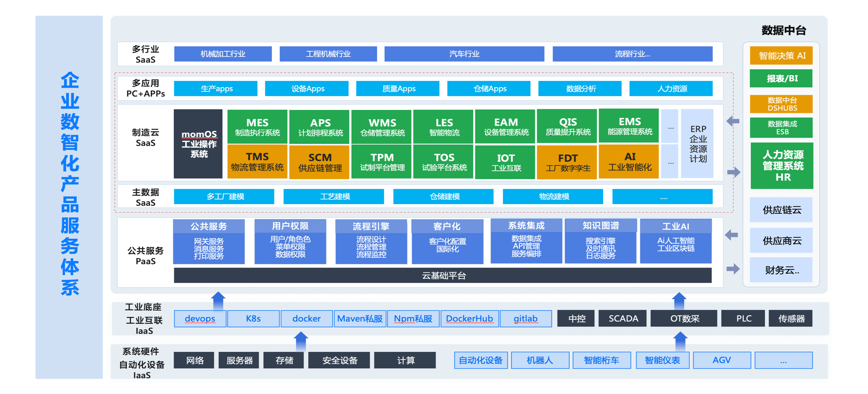Click the up arrow above OT数采 block
The image size is (868, 394).
(x=679, y=301)
